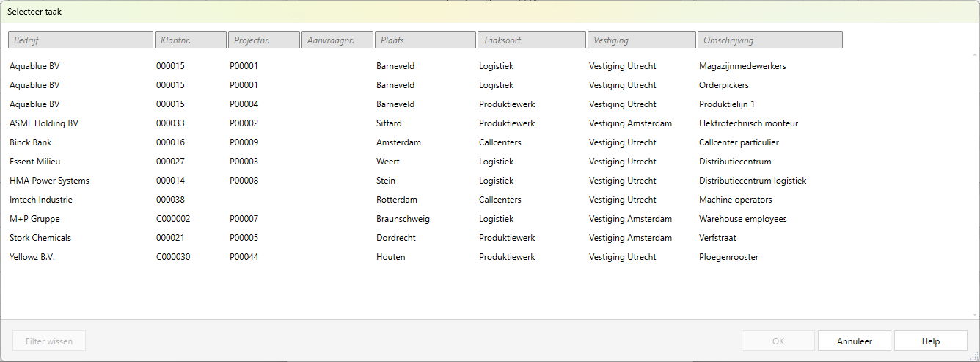Screen dimensions: 980x362
Task: Pick the Imtech Industrie row
Action: point(41,200)
